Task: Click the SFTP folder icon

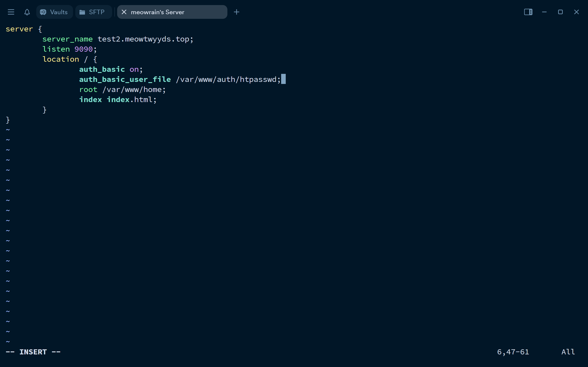Action: click(82, 12)
